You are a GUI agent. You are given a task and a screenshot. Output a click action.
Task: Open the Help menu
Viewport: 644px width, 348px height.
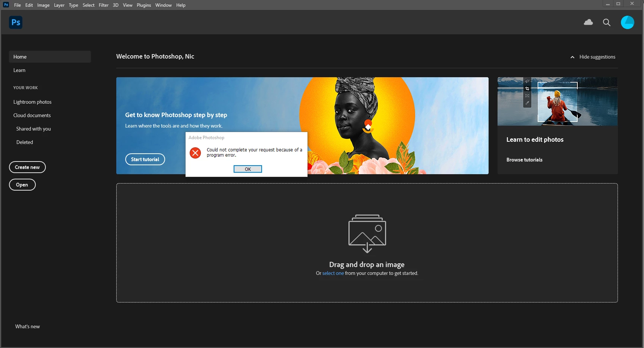tap(181, 5)
